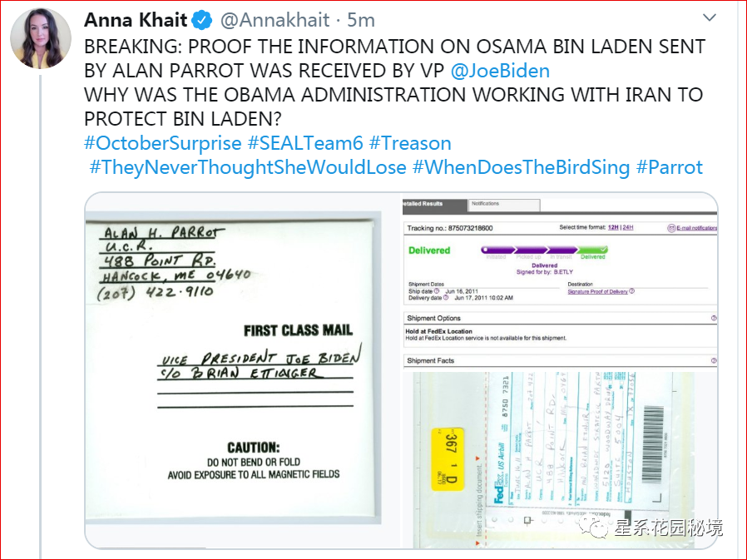Expand the tweet options chevron
This screenshot has width=747, height=560.
[710, 17]
